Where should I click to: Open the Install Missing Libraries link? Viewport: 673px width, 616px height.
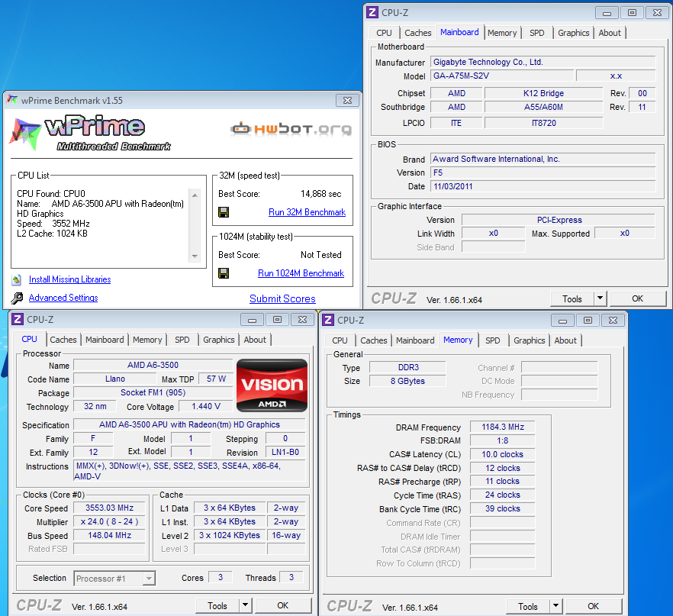pos(70,279)
